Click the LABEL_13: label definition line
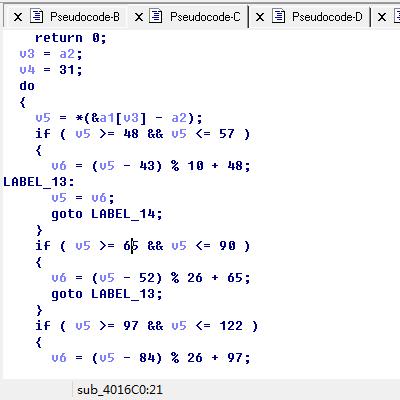 39,182
